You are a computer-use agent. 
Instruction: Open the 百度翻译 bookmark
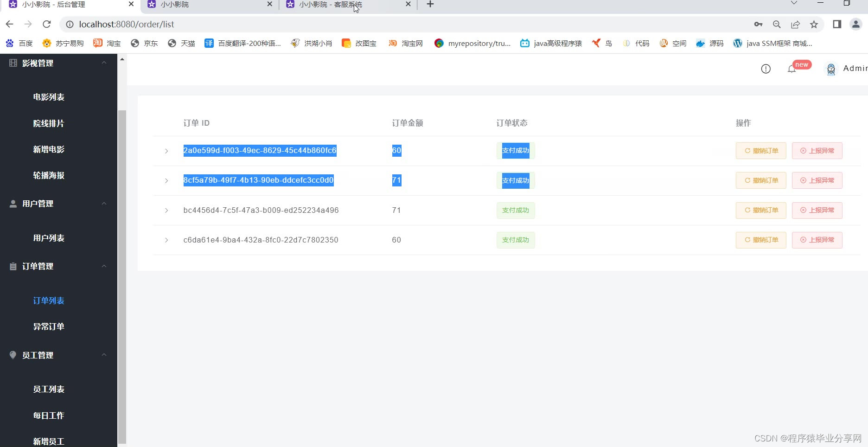(x=243, y=43)
